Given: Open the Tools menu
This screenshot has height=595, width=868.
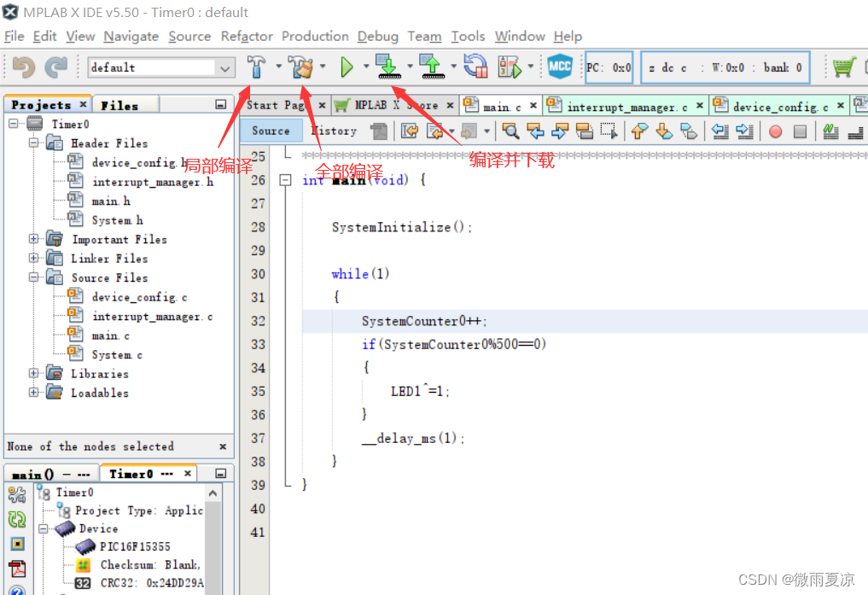Looking at the screenshot, I should click(x=468, y=37).
